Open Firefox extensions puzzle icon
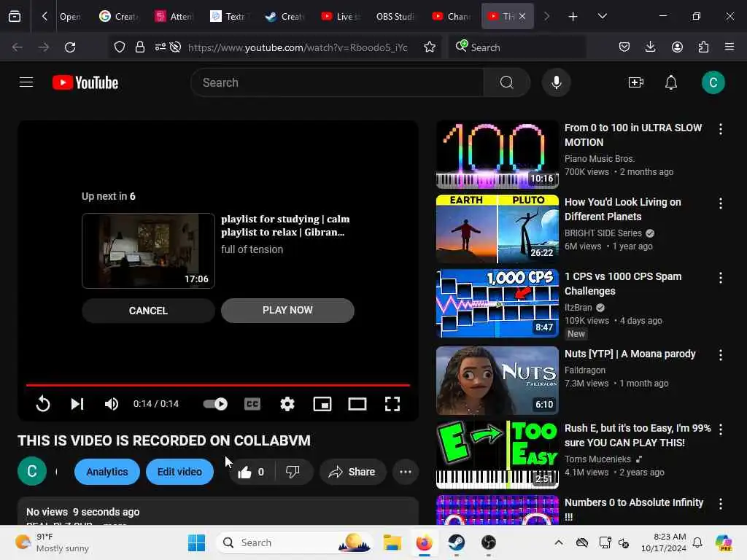Image resolution: width=747 pixels, height=560 pixels. point(703,47)
